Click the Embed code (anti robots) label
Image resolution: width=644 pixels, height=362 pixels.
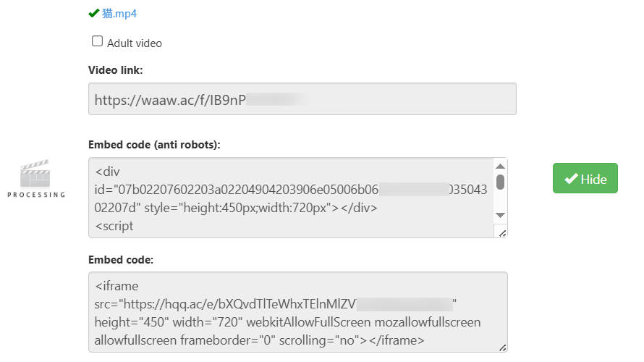[x=154, y=144]
